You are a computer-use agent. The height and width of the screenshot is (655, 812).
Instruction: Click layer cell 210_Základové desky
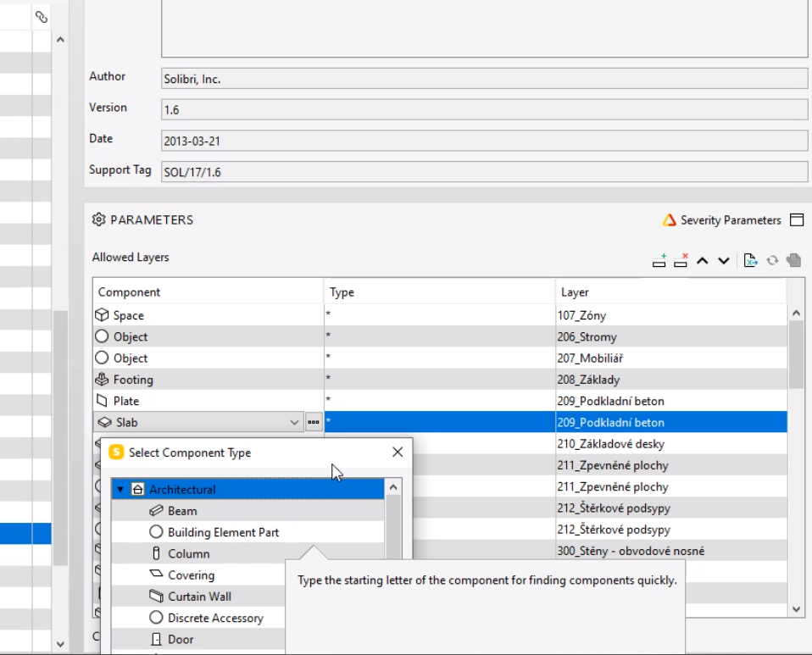point(671,444)
